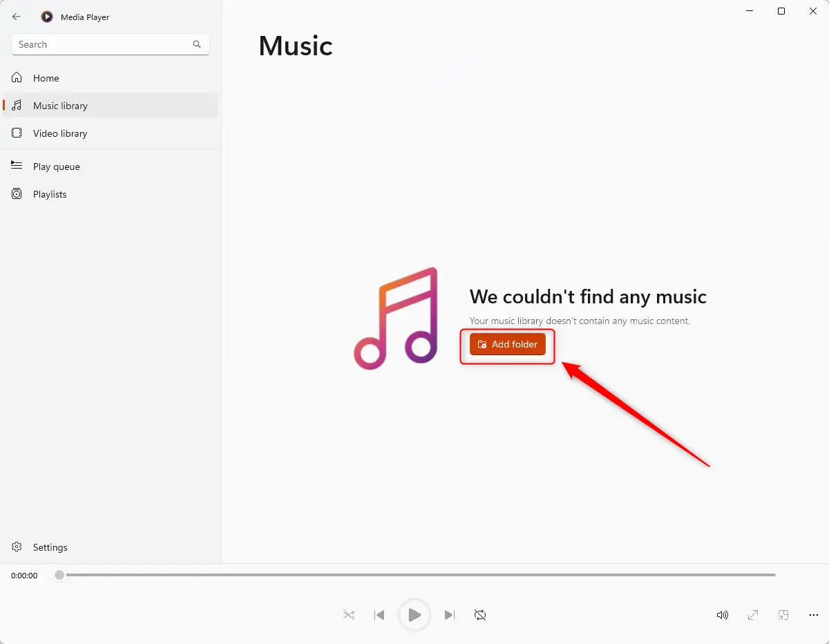829x644 pixels.
Task: Select Music library in sidebar
Action: [x=60, y=106]
